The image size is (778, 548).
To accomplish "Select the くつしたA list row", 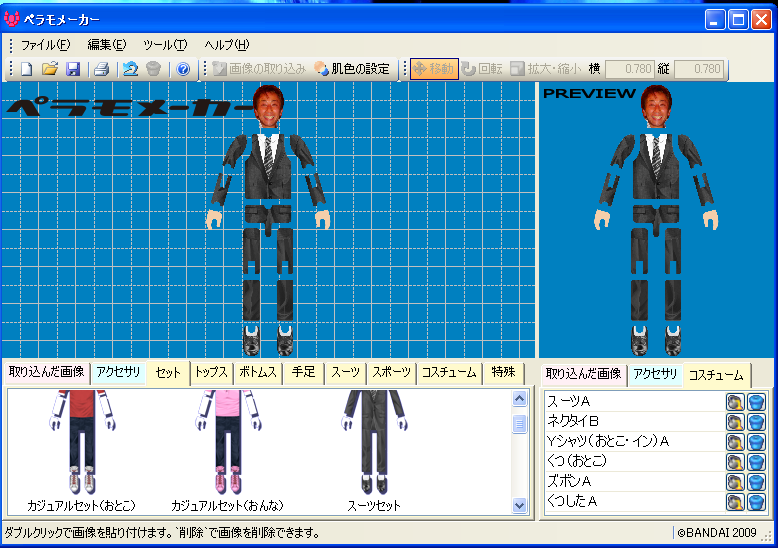I will pyautogui.click(x=655, y=502).
